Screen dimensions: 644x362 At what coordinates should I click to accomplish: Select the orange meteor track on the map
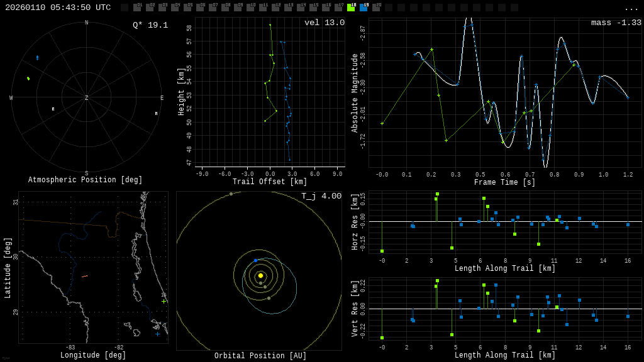pyautogui.click(x=84, y=276)
